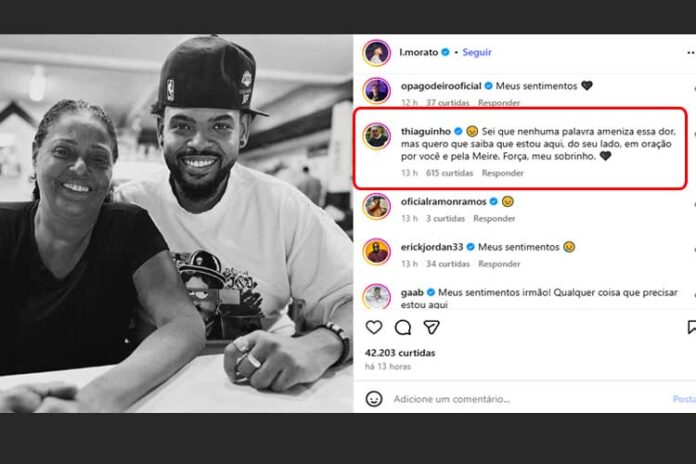Click erickjordan33's profile avatar
Viewport: 696px width, 464px height.
tap(377, 251)
